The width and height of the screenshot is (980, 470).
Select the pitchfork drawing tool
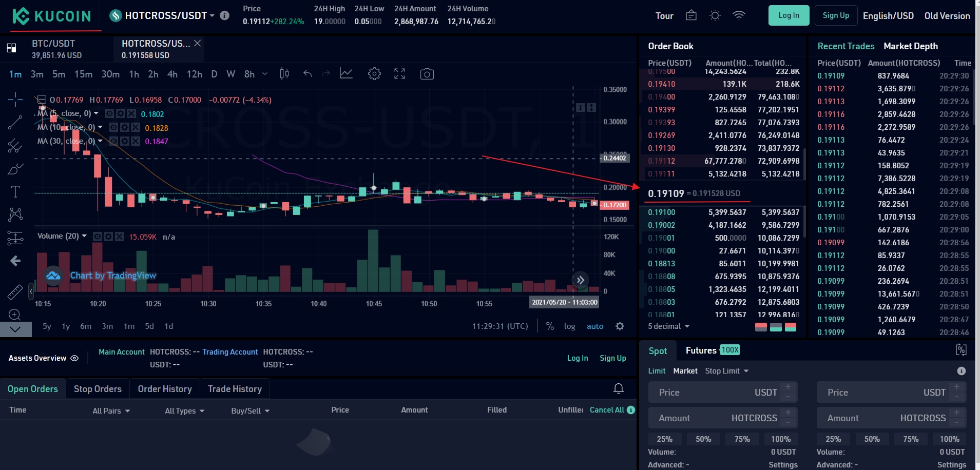pos(15,146)
